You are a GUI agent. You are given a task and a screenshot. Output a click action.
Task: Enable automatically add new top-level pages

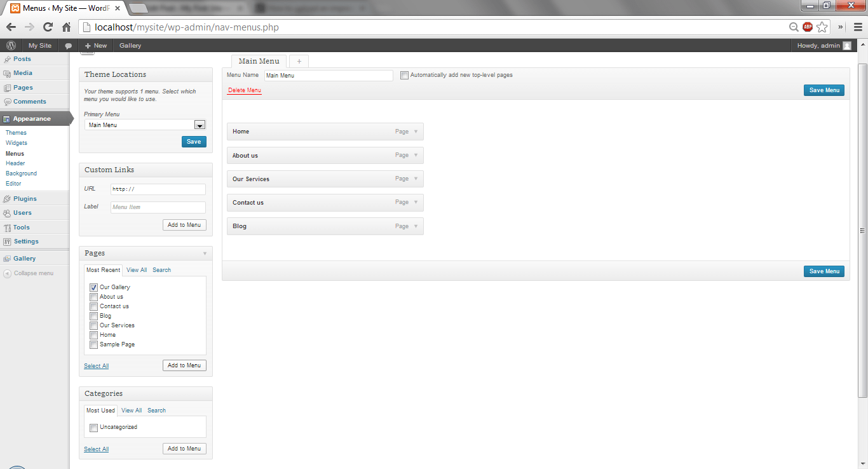coord(405,76)
